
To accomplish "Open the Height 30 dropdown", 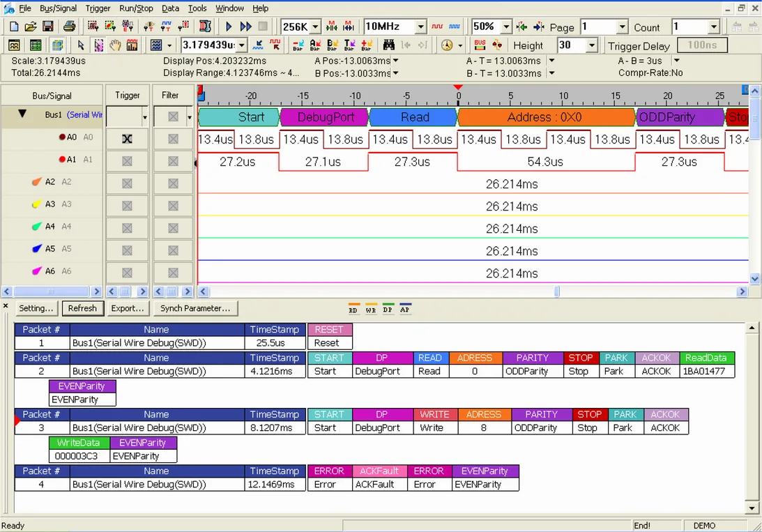I will click(591, 45).
